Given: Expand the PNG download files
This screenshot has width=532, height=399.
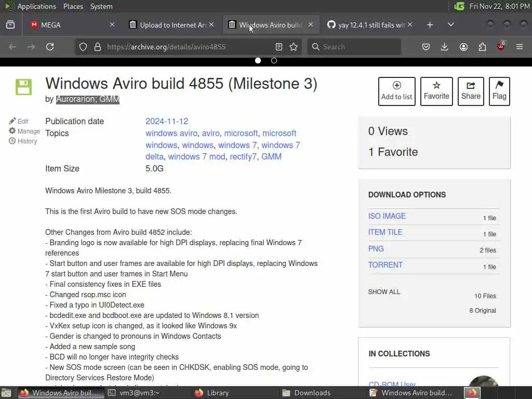Looking at the screenshot, I should [376, 249].
